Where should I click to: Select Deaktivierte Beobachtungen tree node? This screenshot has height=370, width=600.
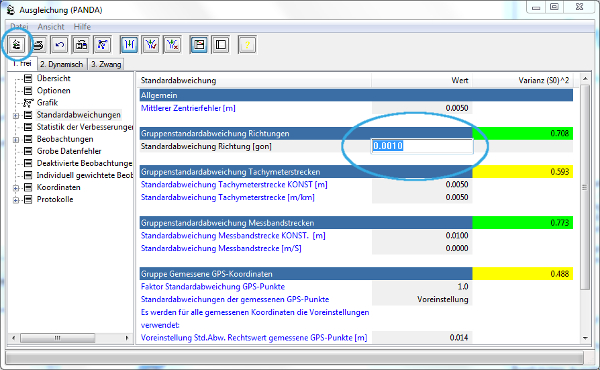(84, 163)
